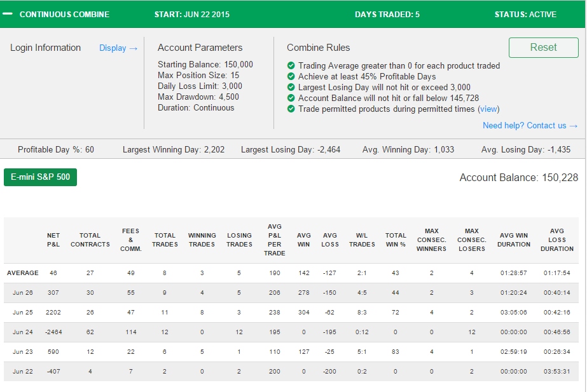587x392 pixels.
Task: Click checkmark icon beside Largest Losing Day rule
Action: pos(291,88)
